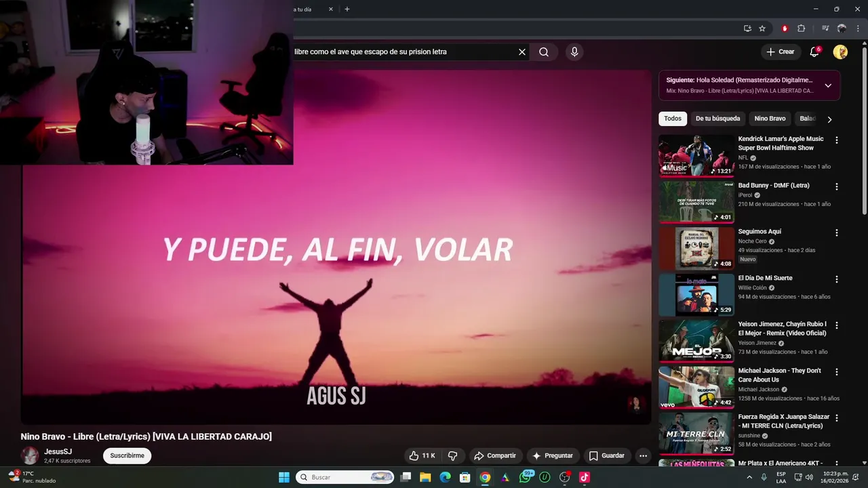
Task: Open Task View on the taskbar
Action: pyautogui.click(x=406, y=477)
